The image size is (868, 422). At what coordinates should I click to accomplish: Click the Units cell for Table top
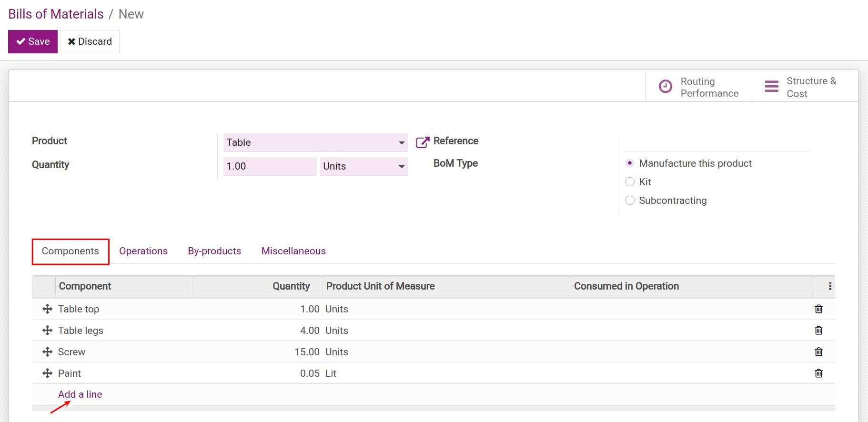tap(337, 309)
